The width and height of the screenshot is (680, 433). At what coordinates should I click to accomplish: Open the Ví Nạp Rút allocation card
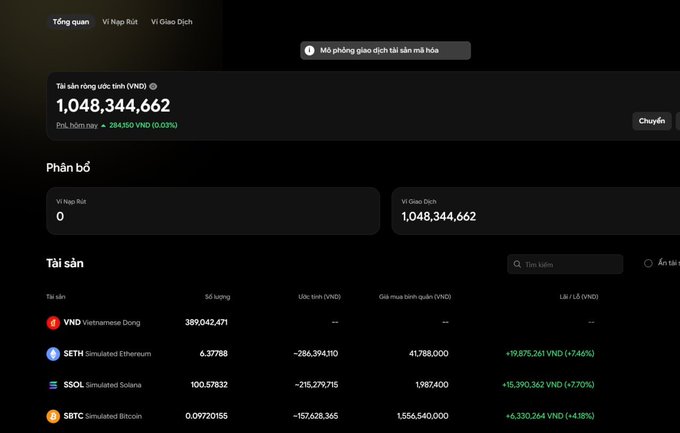(x=213, y=211)
